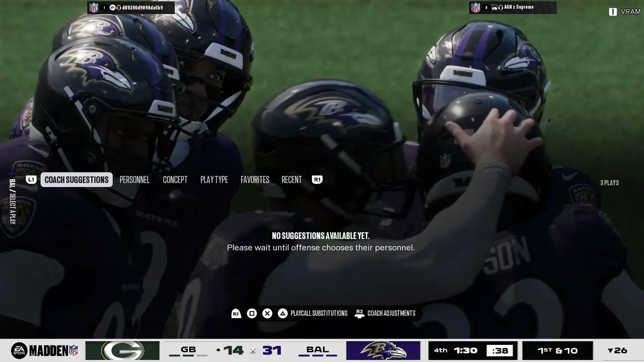Viewport: 644px width, 362px height.
Task: Click the R2 trigger button icon
Action: click(x=236, y=313)
